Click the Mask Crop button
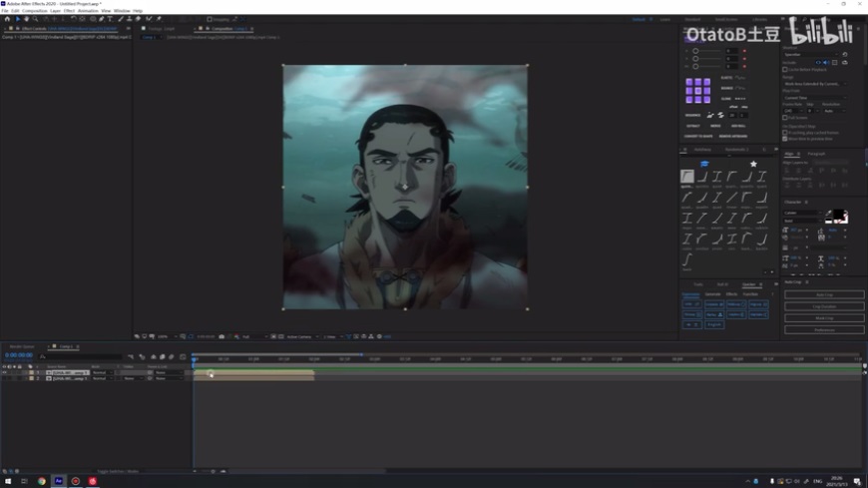Viewport: 868px width, 488px height. point(824,318)
